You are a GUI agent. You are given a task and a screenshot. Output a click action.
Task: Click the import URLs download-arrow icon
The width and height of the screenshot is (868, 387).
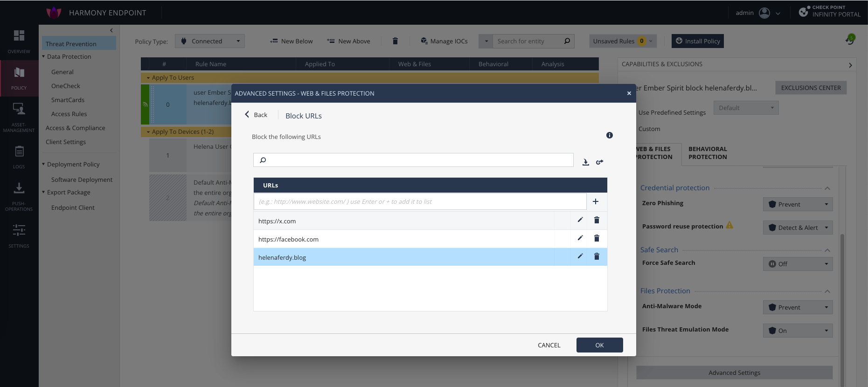586,162
